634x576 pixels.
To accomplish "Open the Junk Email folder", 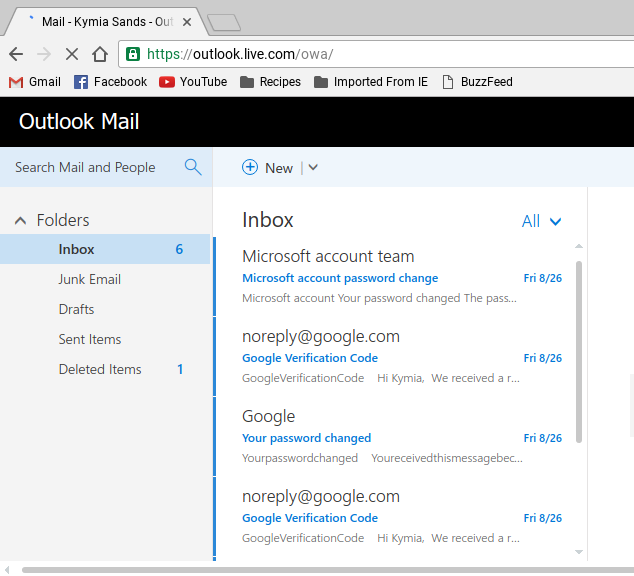I will pyautogui.click(x=89, y=279).
